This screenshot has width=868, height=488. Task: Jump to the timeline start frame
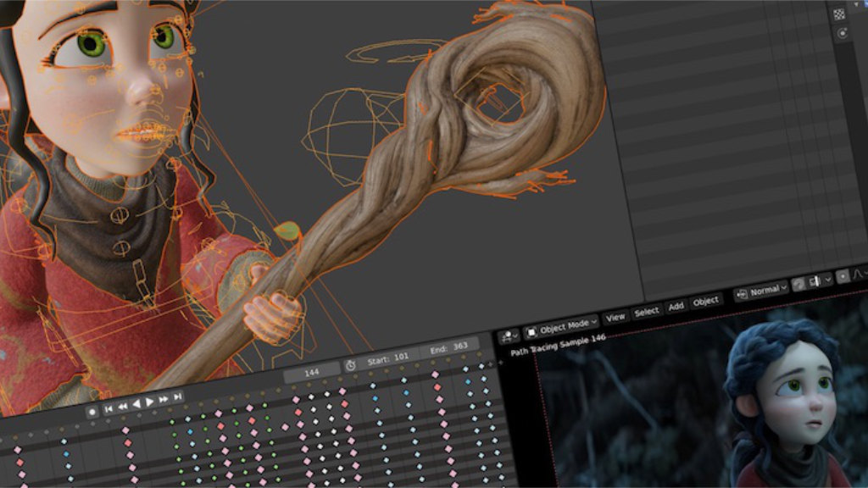click(108, 409)
